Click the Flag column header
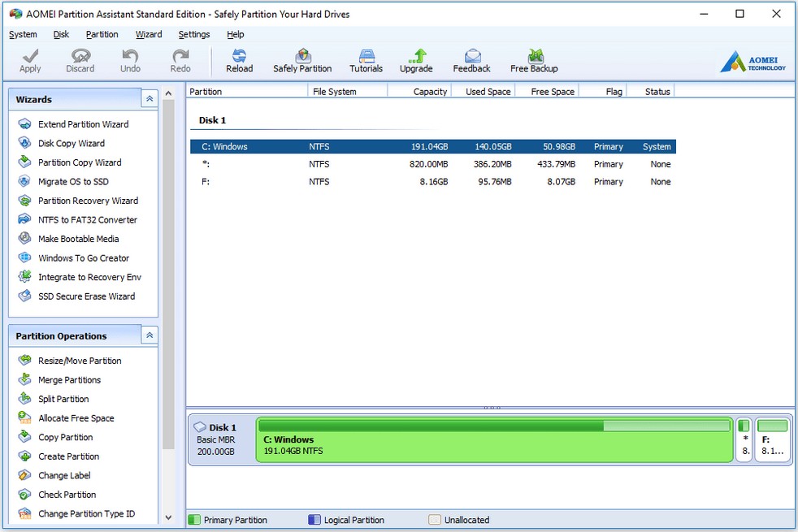The width and height of the screenshot is (798, 532). pyautogui.click(x=603, y=92)
